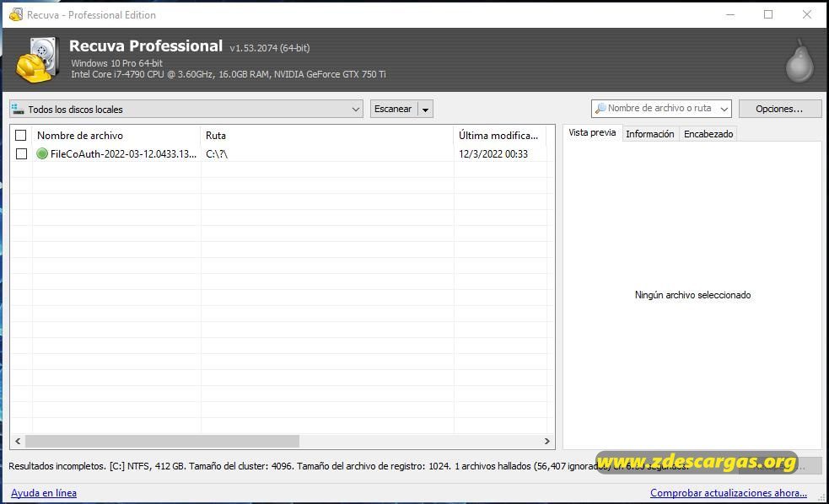This screenshot has width=829, height=504.
Task: Select the FileCoAuth-2022-03-12.0433.13... file name
Action: (123, 153)
